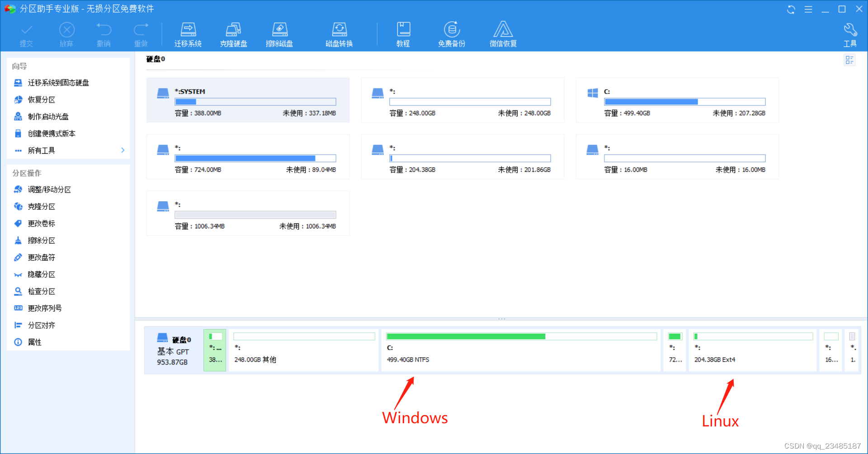Click the SYSTEM partition usage bar
Viewport: 868px width, 454px height.
coord(255,102)
